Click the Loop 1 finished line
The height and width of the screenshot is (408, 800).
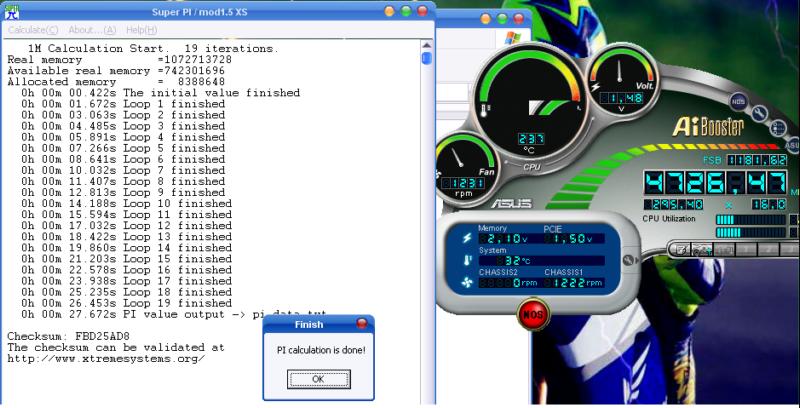point(123,104)
